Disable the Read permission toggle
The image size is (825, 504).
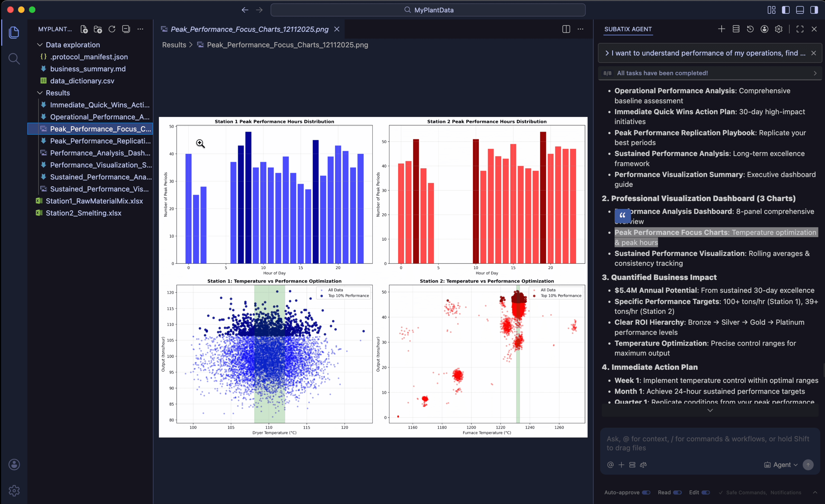pyautogui.click(x=677, y=493)
